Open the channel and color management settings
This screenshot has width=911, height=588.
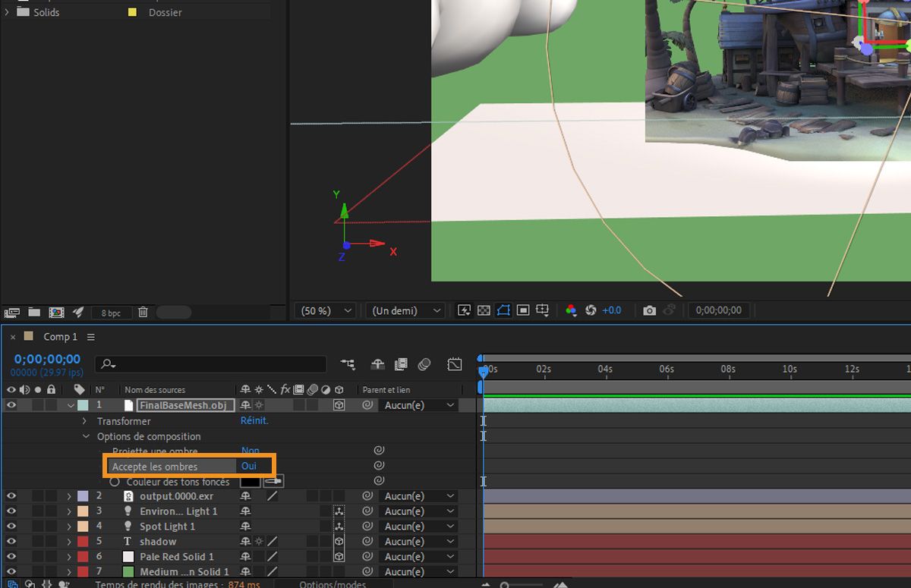pyautogui.click(x=571, y=310)
